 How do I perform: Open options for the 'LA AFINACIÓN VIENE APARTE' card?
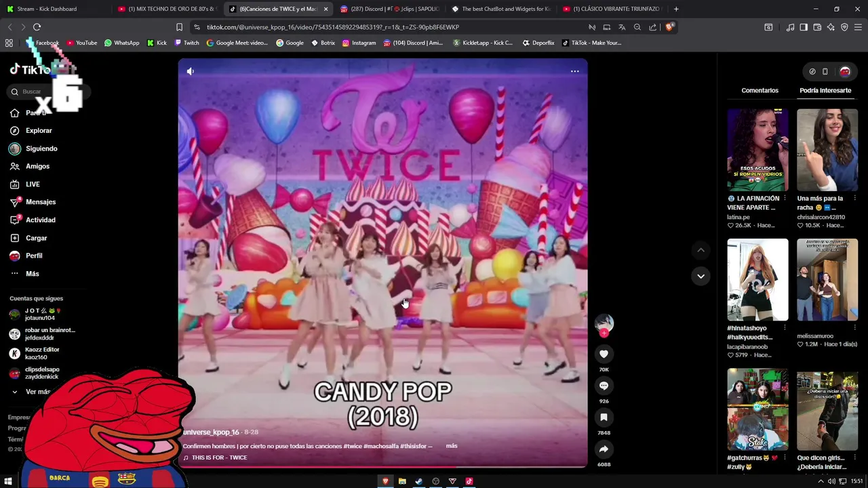tap(785, 198)
